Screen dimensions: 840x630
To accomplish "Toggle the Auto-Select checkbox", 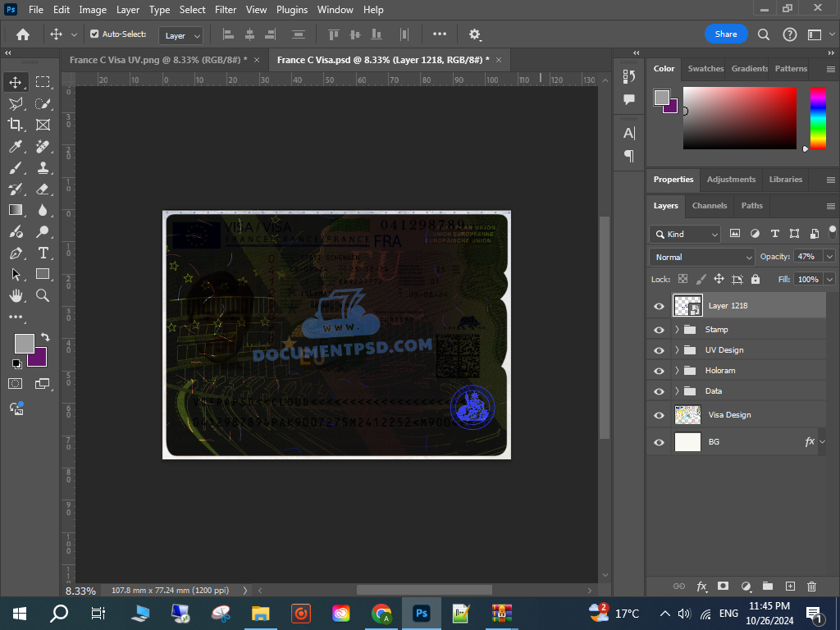I will click(94, 34).
